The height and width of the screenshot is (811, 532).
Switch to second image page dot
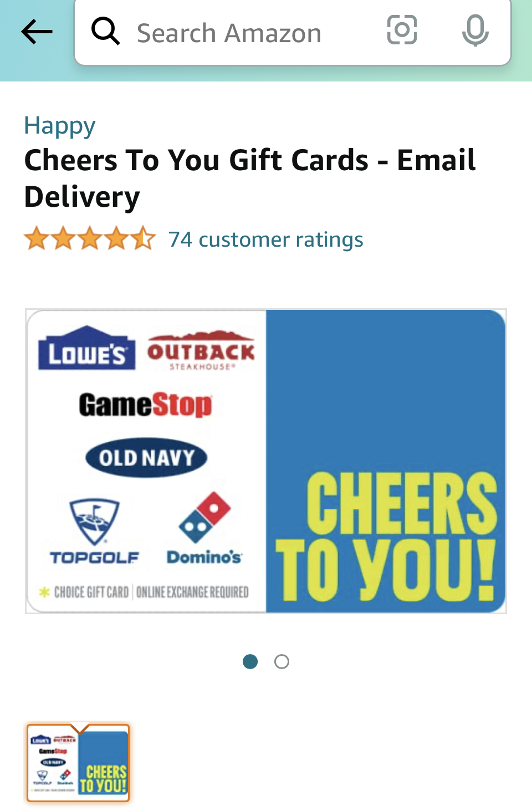(x=282, y=661)
